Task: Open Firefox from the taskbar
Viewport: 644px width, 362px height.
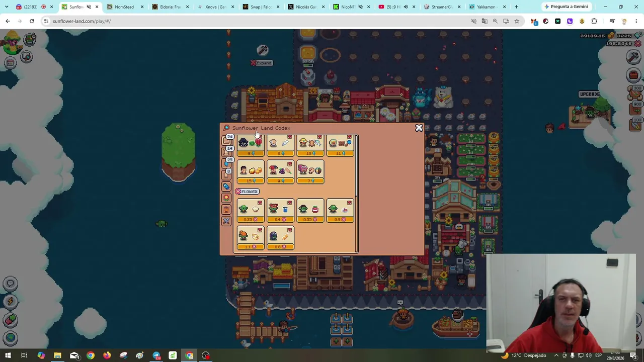Action: point(107,355)
